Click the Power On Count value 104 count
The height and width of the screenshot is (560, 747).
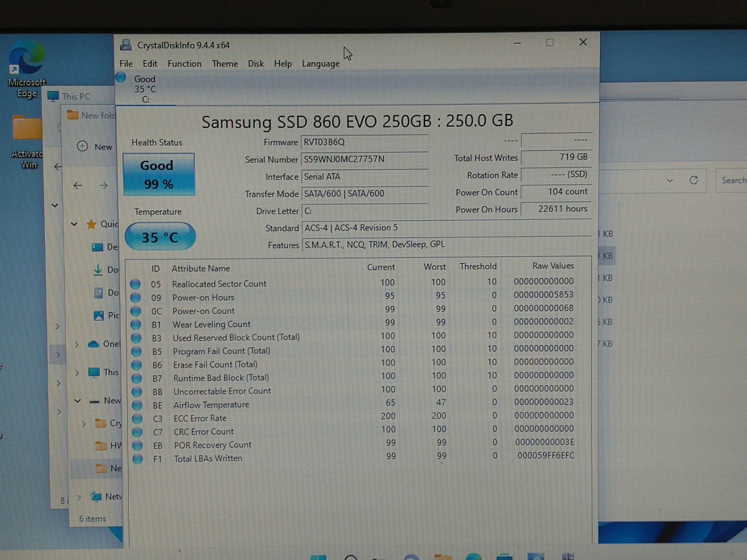(556, 192)
